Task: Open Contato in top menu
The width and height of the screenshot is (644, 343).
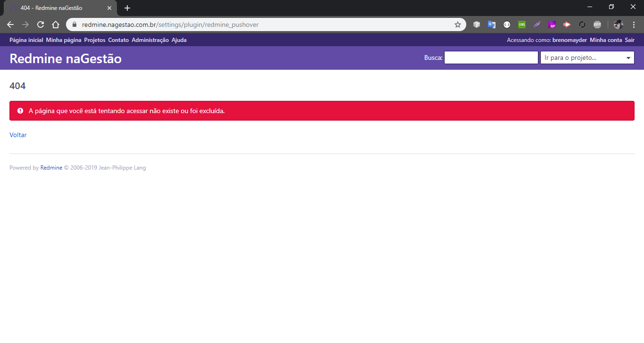Action: [118, 40]
